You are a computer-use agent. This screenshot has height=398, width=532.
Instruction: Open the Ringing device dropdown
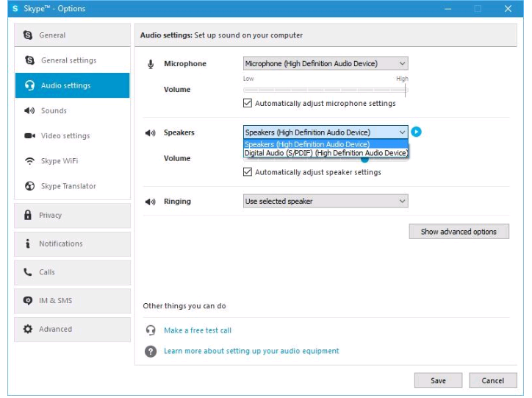(x=326, y=201)
